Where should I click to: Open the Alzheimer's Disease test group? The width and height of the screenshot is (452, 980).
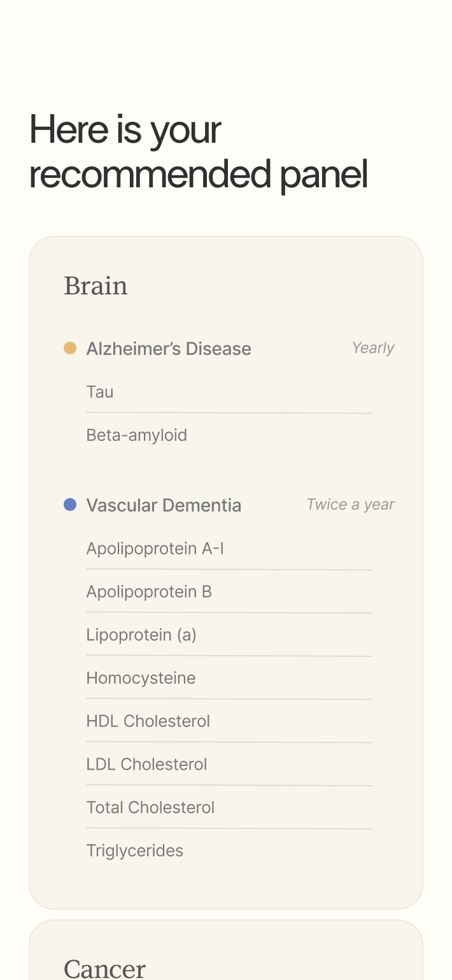point(169,349)
